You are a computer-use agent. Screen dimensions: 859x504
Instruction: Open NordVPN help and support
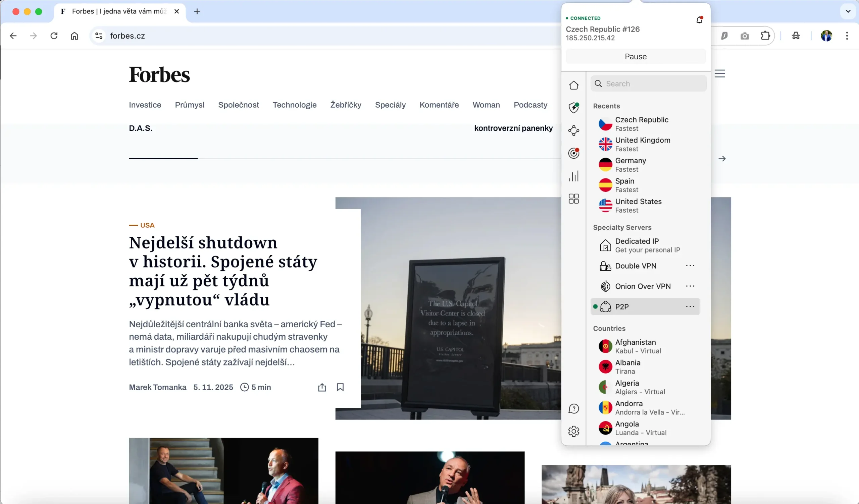[x=574, y=408]
